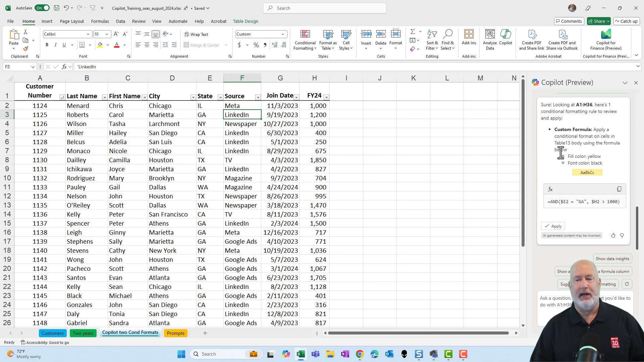Copy the Copilot formula using the copy icon
Image resolution: width=644 pixels, height=362 pixels.
tap(619, 189)
